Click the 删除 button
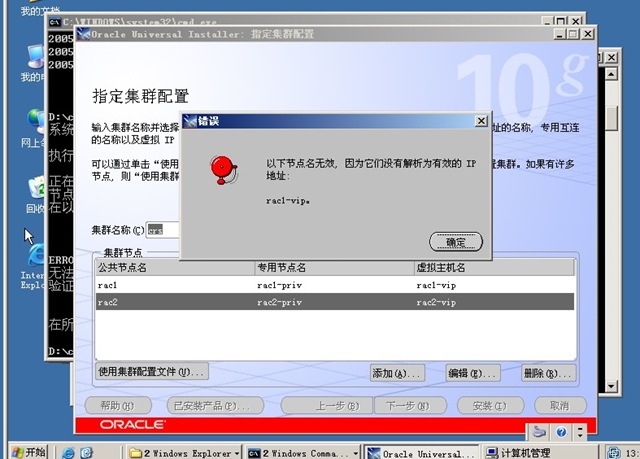Screen dimensions: 640x459 point(549,373)
